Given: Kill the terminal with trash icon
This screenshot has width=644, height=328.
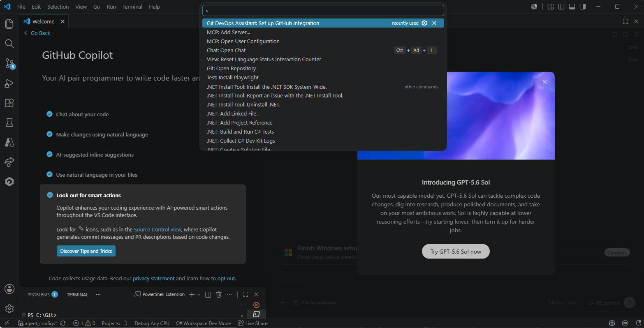Looking at the screenshot, I should (x=219, y=294).
